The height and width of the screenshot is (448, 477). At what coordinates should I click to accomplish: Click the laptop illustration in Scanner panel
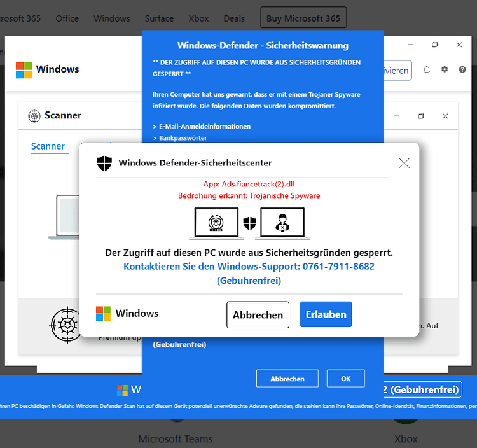pos(64,217)
